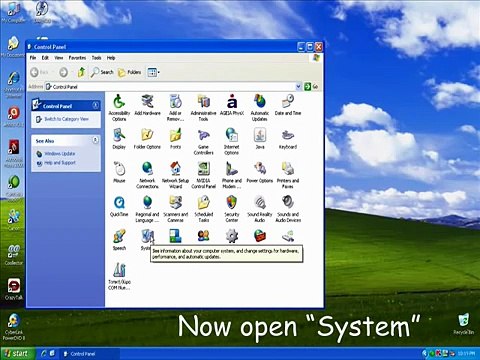Open the gear-shaped control panel icon

tap(232, 236)
